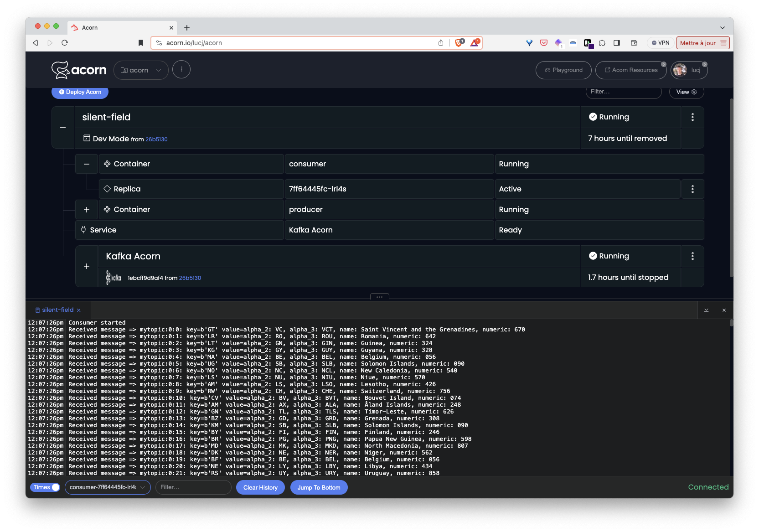Click the Replica diamond icon
This screenshot has height=532, width=759.
pos(107,189)
